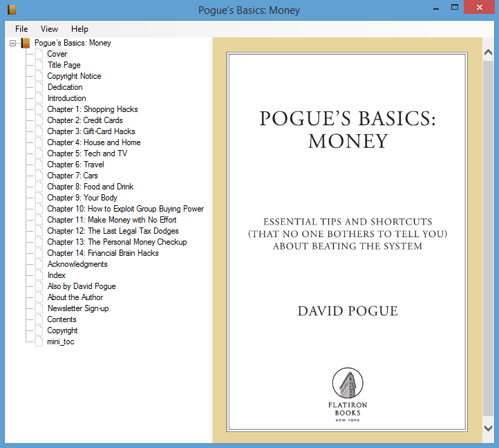This screenshot has width=499, height=448.
Task: Open Chapter 4: House and Home
Action: coord(94,142)
